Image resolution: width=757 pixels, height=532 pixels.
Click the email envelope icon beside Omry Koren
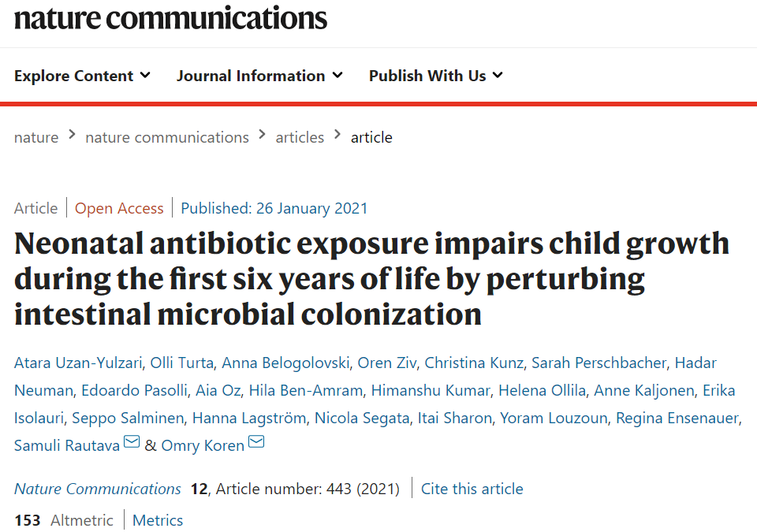pos(256,441)
